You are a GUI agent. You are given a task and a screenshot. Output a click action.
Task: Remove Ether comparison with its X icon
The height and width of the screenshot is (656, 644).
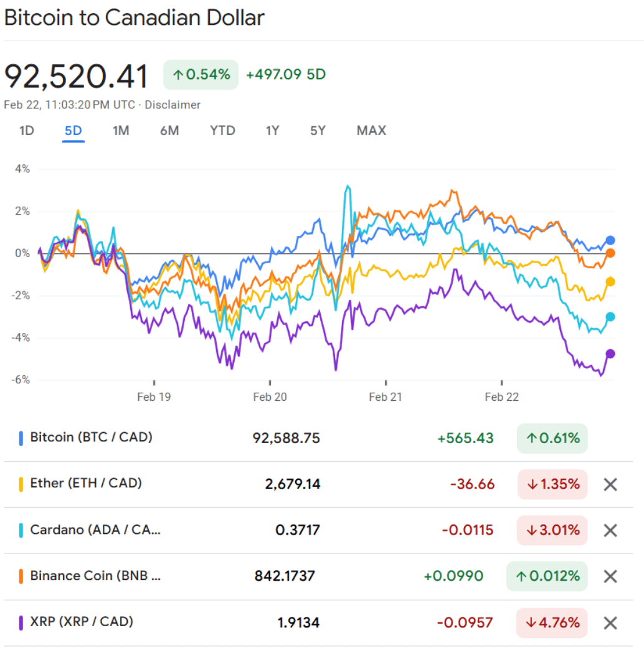pos(610,484)
